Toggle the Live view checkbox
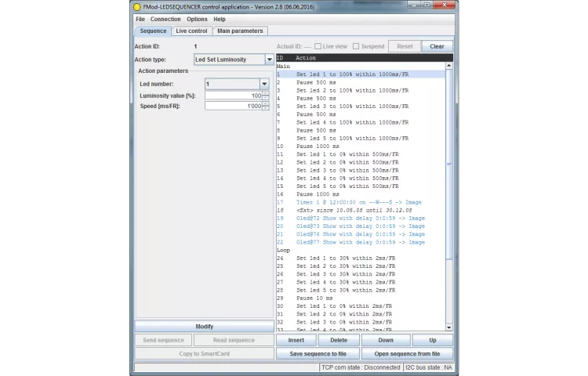 [x=318, y=46]
